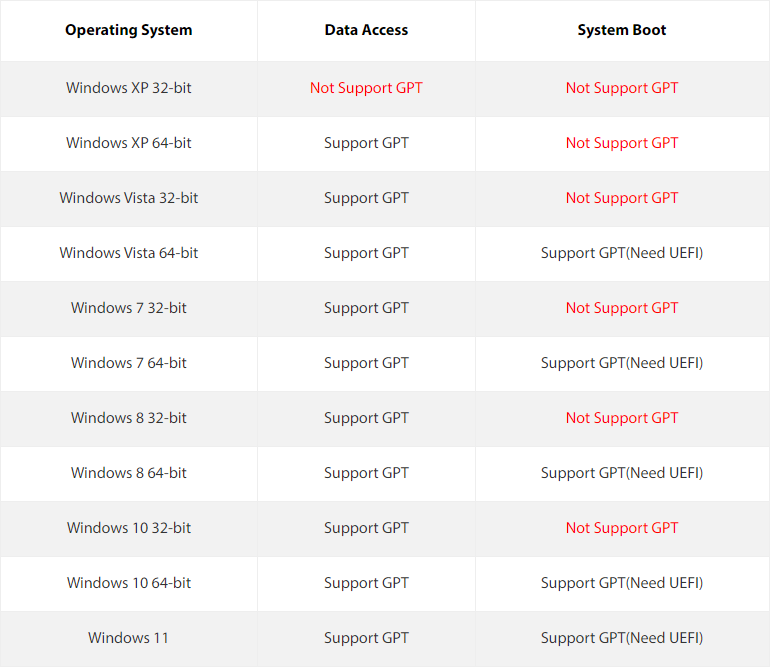The width and height of the screenshot is (772, 669).
Task: Click Windows 10 64-bit System Boot cell
Action: (x=621, y=583)
